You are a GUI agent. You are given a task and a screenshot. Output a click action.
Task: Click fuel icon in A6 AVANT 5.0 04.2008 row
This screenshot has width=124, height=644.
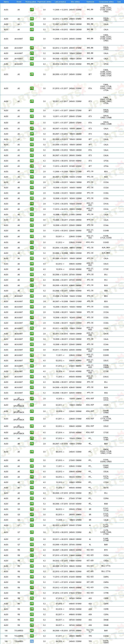(32, 387)
